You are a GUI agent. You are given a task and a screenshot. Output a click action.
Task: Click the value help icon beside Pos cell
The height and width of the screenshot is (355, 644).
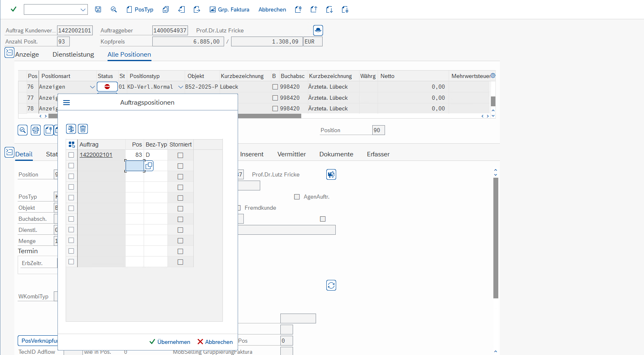click(149, 166)
